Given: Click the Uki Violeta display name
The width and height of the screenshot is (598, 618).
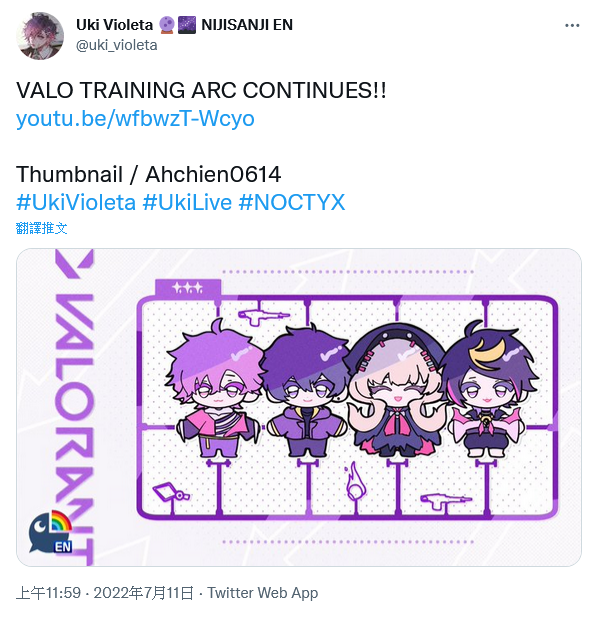Looking at the screenshot, I should click(114, 25).
